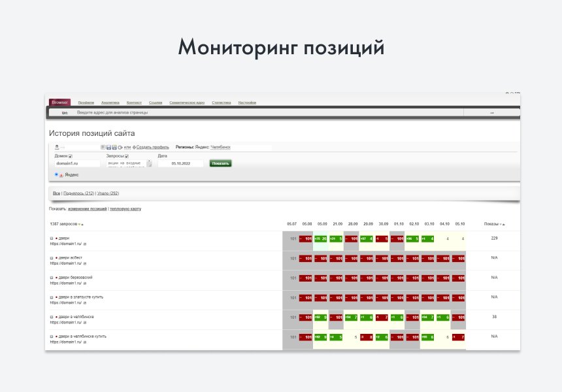Click the Поднялось (212) filter link
Screen dimensions: 562x392
[x=78, y=193]
